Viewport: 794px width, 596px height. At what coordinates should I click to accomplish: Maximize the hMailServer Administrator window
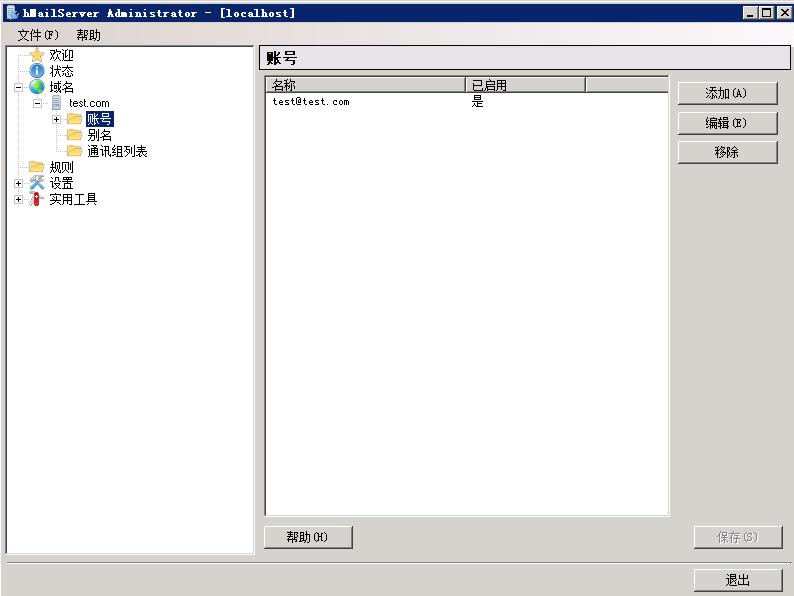tap(767, 13)
